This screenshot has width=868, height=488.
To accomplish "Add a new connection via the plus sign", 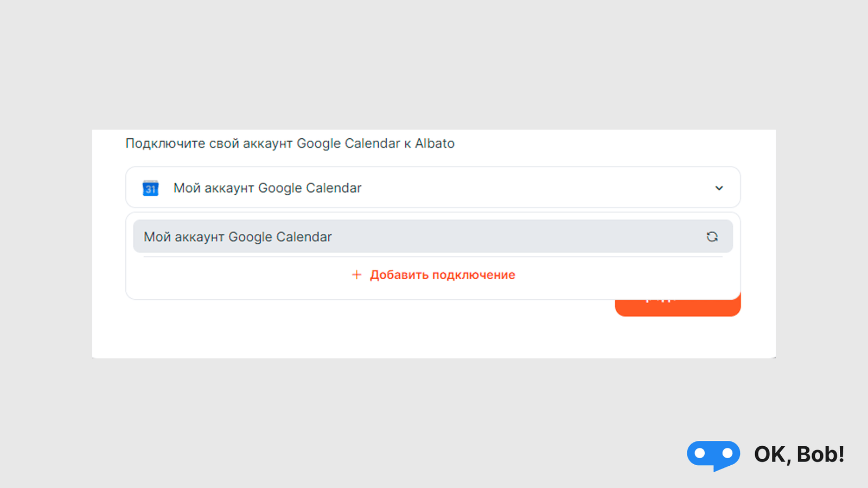I will [356, 275].
